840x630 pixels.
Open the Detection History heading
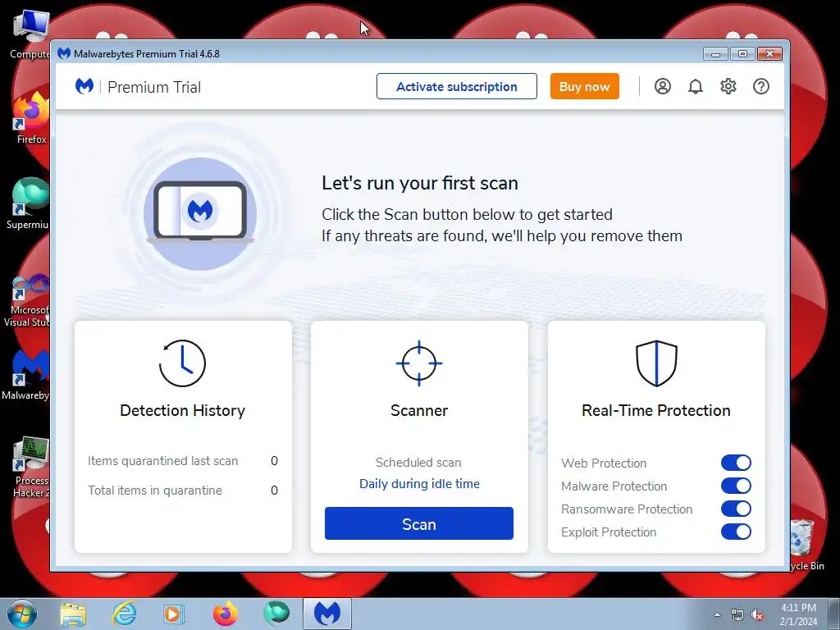pos(183,410)
